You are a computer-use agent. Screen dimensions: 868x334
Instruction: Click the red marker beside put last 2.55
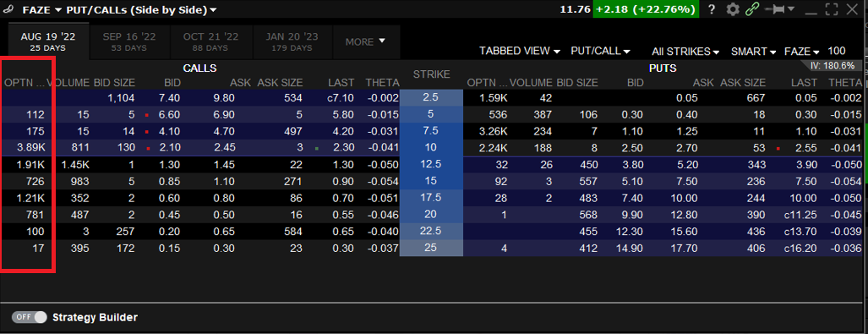coord(778,149)
